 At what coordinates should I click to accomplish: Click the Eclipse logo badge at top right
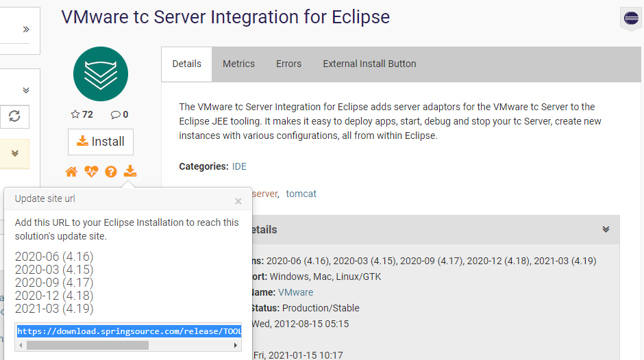pos(631,18)
